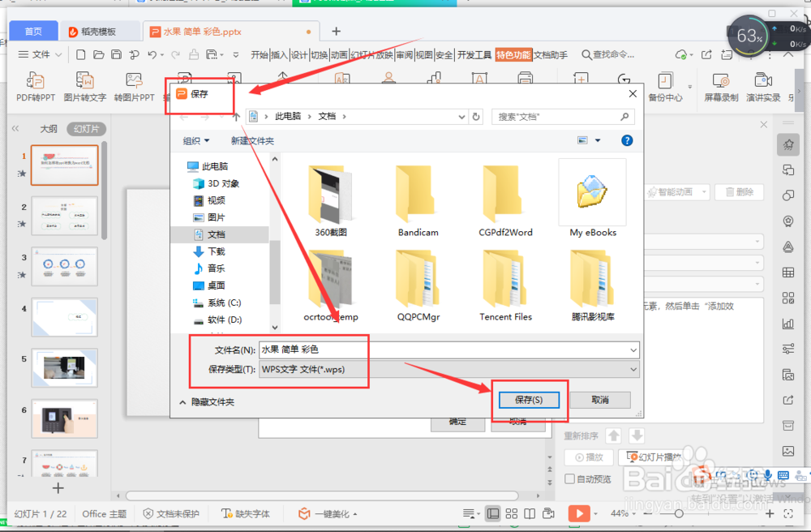Select slide 5 thumbnail
The image size is (811, 532).
[x=64, y=368]
